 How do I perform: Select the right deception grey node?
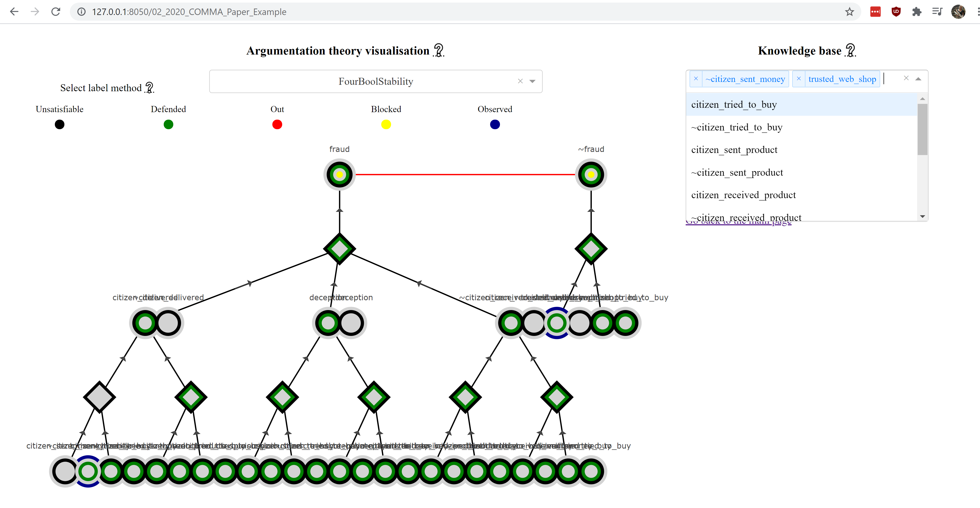tap(351, 323)
